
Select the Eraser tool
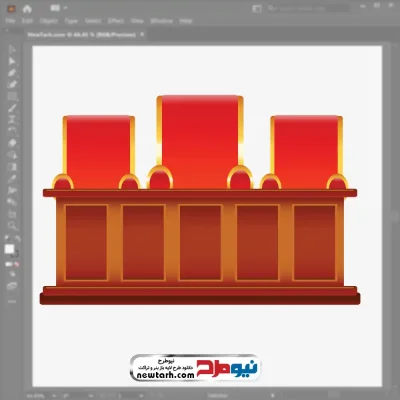point(12,143)
